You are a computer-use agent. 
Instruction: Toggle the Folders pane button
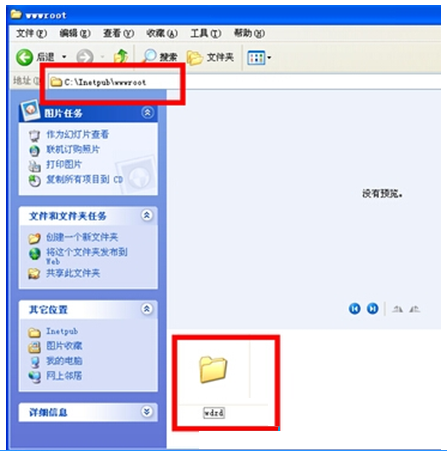[210, 57]
